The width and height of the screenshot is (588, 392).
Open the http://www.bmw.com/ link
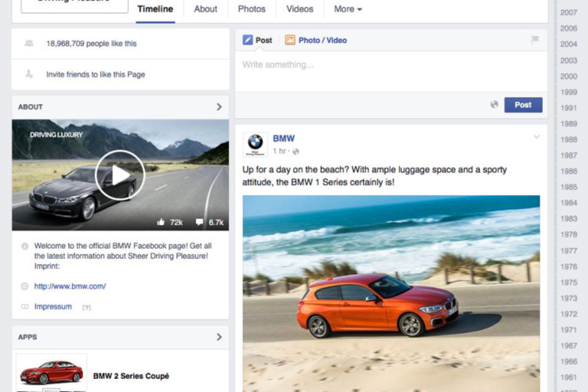coord(70,286)
